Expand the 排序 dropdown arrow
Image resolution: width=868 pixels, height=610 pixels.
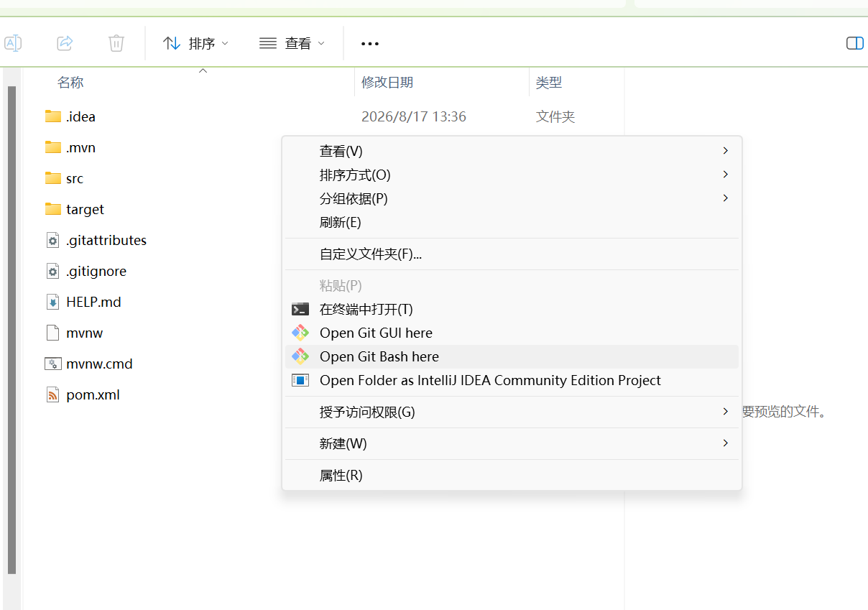pos(225,43)
